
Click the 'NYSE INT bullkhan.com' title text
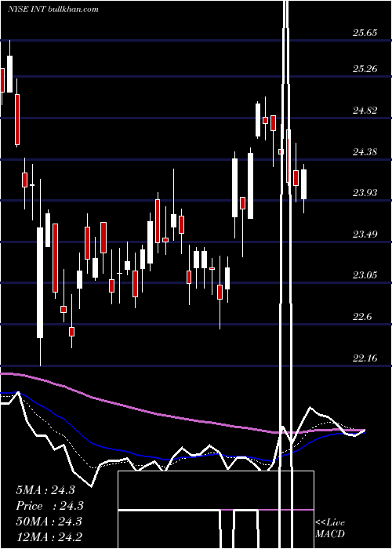[53, 9]
